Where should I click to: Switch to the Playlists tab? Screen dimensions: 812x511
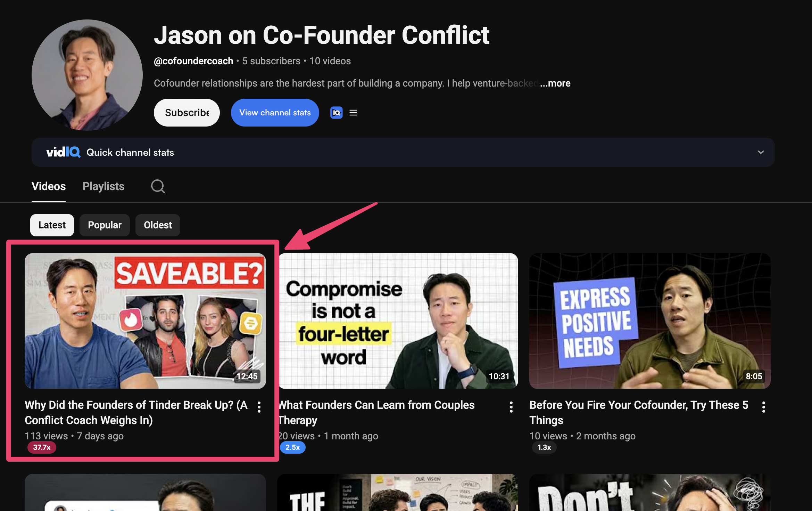[x=103, y=186]
